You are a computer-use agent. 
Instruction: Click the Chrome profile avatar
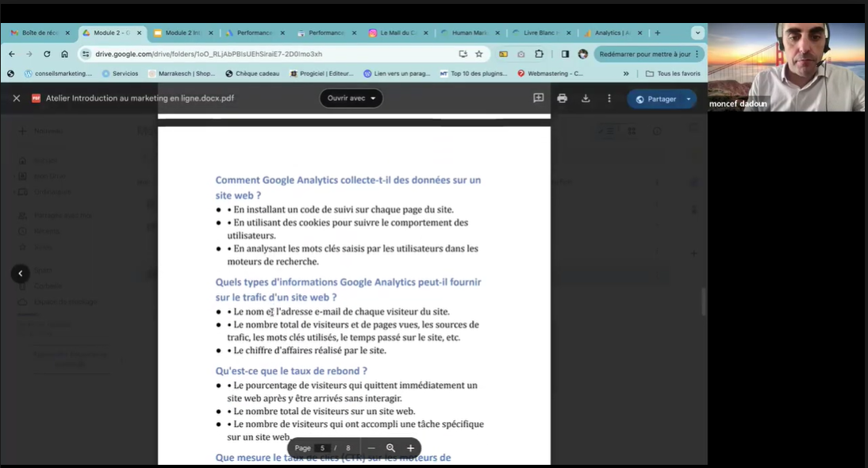click(583, 54)
